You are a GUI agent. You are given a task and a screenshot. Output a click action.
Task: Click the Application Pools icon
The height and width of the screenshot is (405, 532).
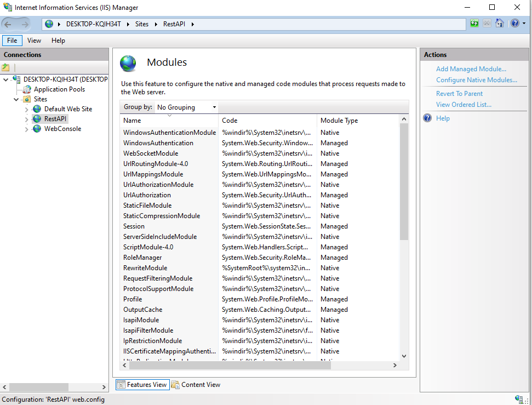click(27, 89)
